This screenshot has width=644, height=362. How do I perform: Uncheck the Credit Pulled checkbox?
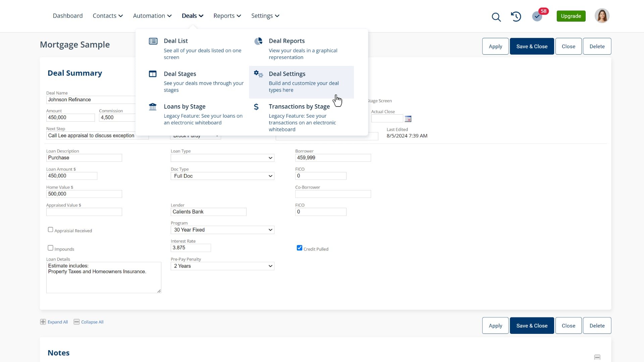click(300, 248)
